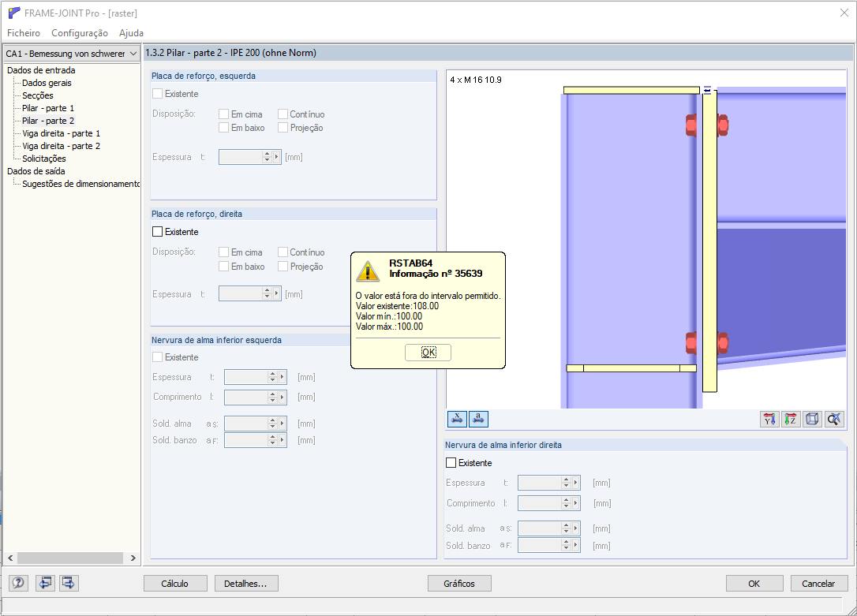Click the Dados de entrada tree node
The height and width of the screenshot is (616, 857).
[x=41, y=70]
